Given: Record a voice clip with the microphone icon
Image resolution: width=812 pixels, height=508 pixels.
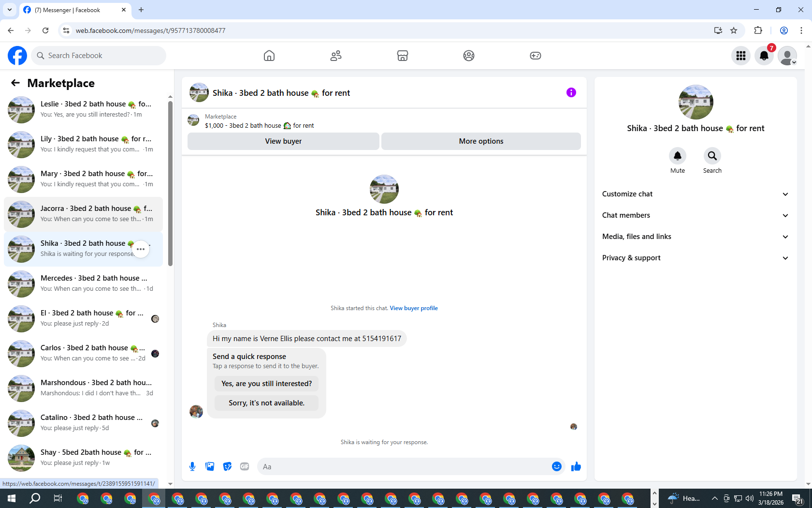Looking at the screenshot, I should pyautogui.click(x=192, y=466).
